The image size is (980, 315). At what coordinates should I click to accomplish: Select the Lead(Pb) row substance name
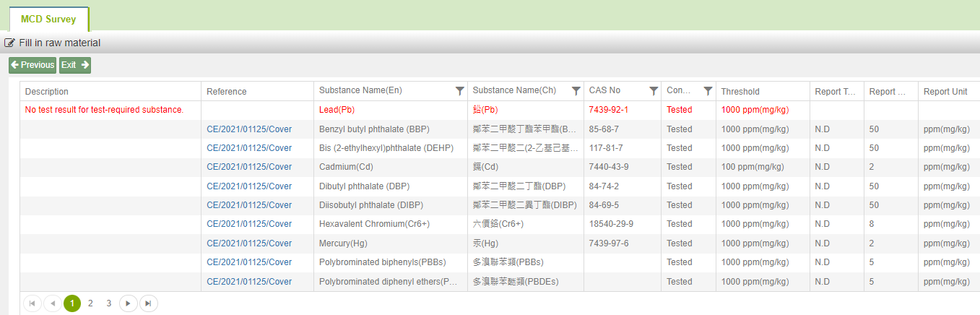(x=337, y=110)
